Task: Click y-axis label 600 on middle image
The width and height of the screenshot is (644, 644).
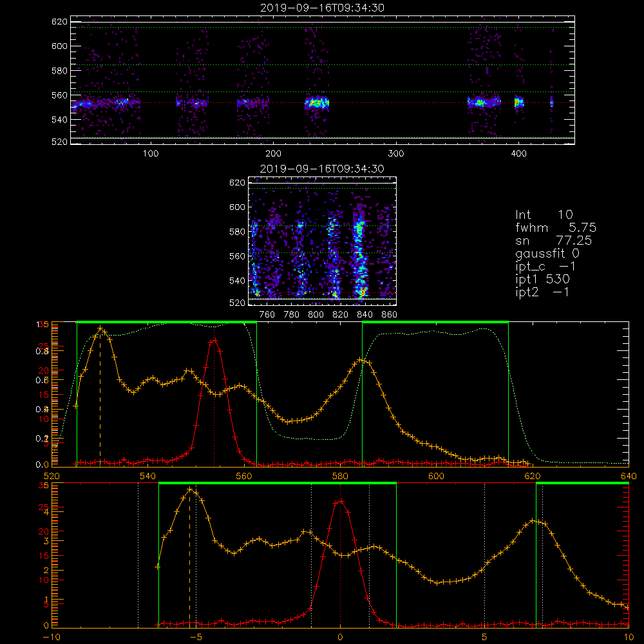Action: pyautogui.click(x=238, y=207)
